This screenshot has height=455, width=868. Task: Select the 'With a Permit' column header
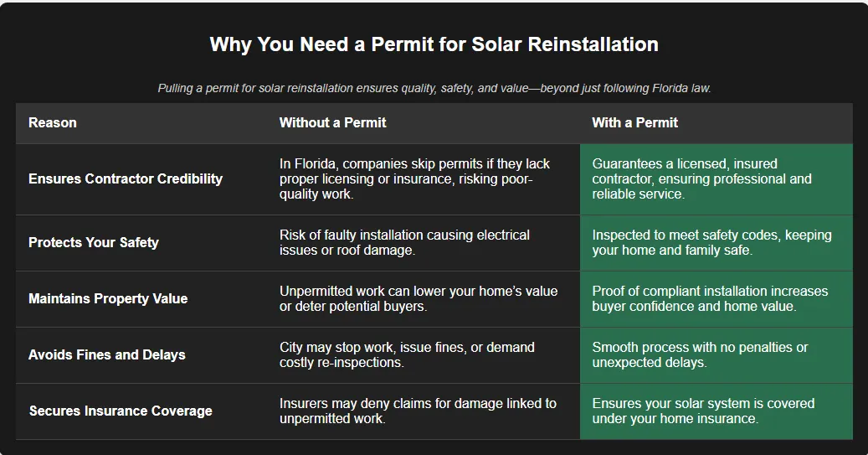[x=634, y=122]
